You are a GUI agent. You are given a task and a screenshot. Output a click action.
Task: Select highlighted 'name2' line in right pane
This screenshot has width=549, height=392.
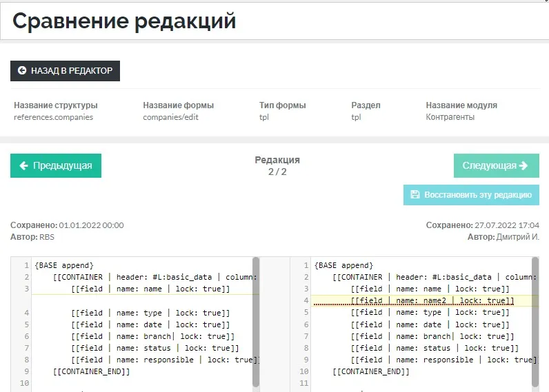click(x=431, y=301)
